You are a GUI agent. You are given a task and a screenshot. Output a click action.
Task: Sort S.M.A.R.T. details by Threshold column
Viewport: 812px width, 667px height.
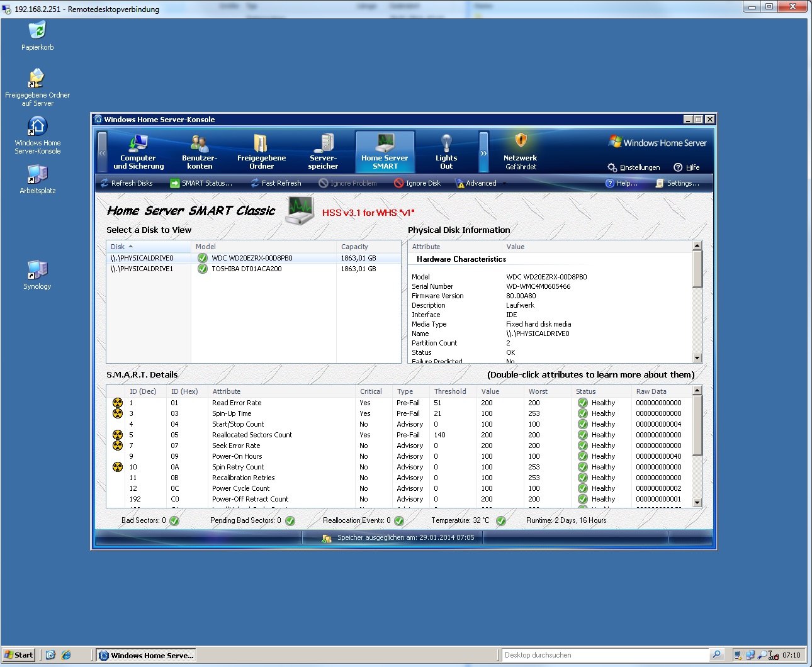click(453, 391)
